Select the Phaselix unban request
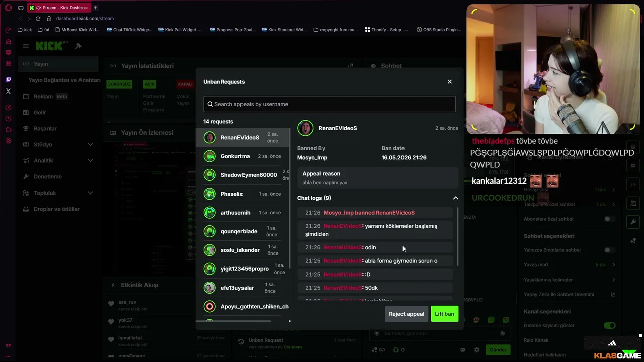Image resolution: width=644 pixels, height=362 pixels. click(243, 194)
